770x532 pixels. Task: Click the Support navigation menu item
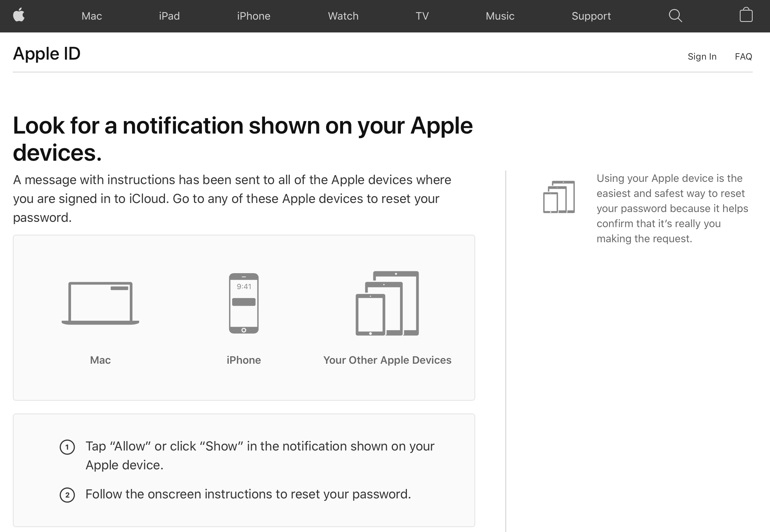pos(591,16)
